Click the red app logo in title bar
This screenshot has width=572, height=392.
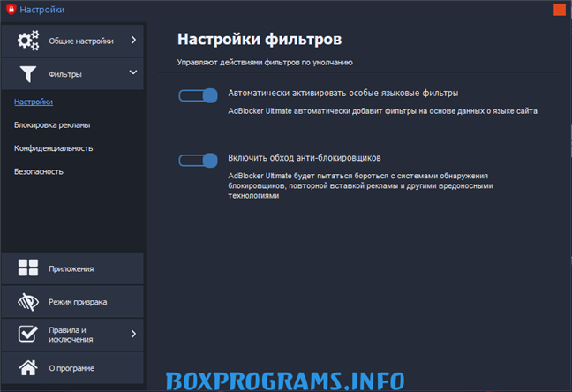pos(10,10)
